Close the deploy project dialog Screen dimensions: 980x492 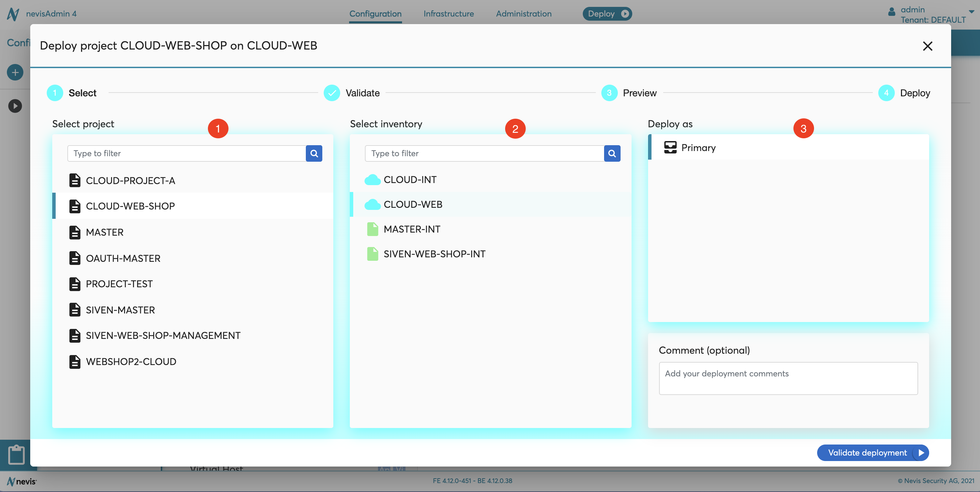coord(927,46)
